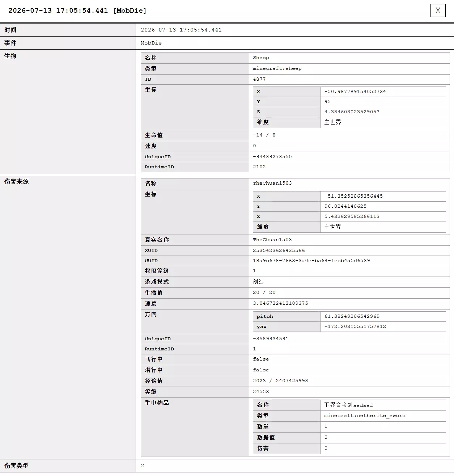Select the mob health value -14 / 8

click(264, 135)
